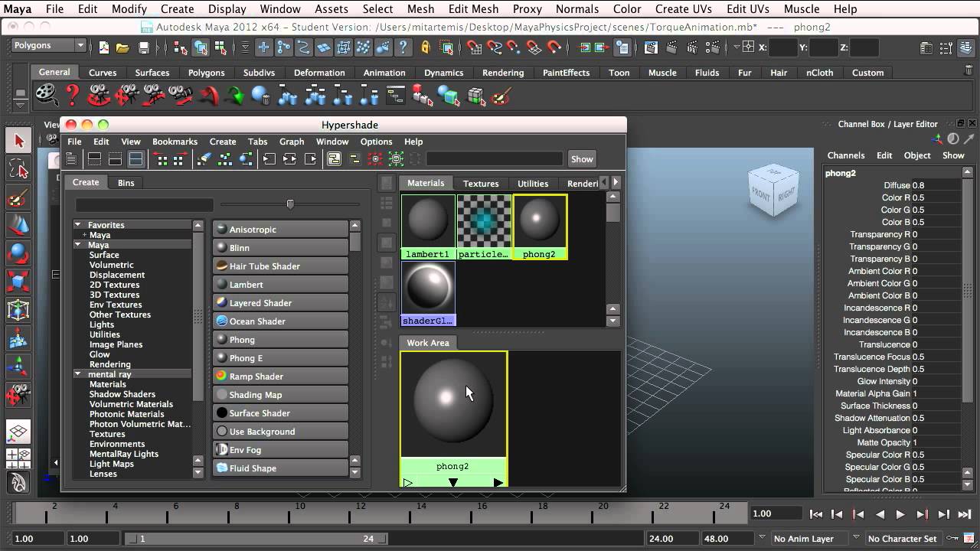This screenshot has width=980, height=551.
Task: Expand the Maya item under Favorites
Action: click(84, 235)
